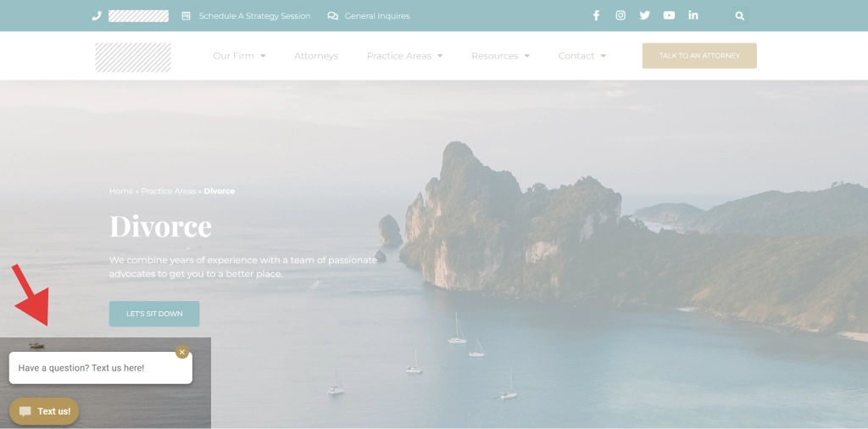Open the Our Firm menu
The height and width of the screenshot is (429, 868).
(233, 56)
